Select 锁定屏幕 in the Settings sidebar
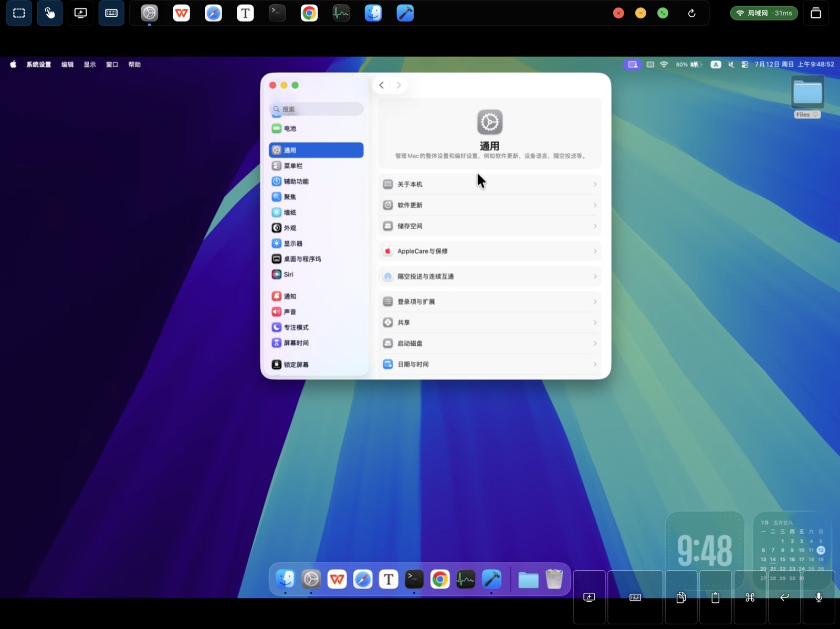The width and height of the screenshot is (840, 629). (x=316, y=365)
